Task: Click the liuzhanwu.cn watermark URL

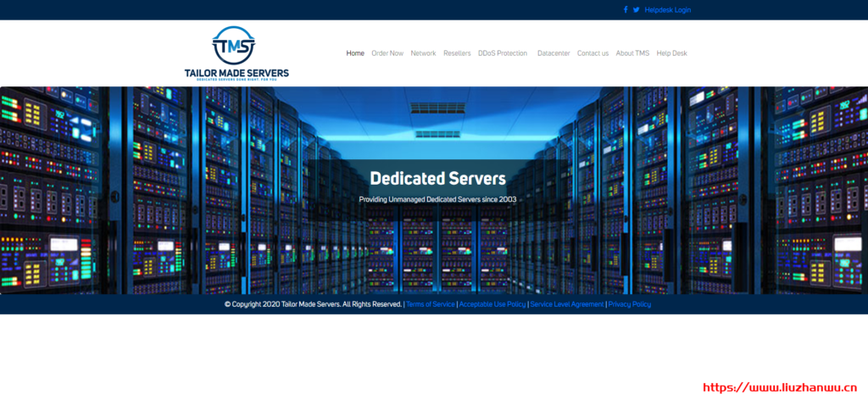Action: 781,387
